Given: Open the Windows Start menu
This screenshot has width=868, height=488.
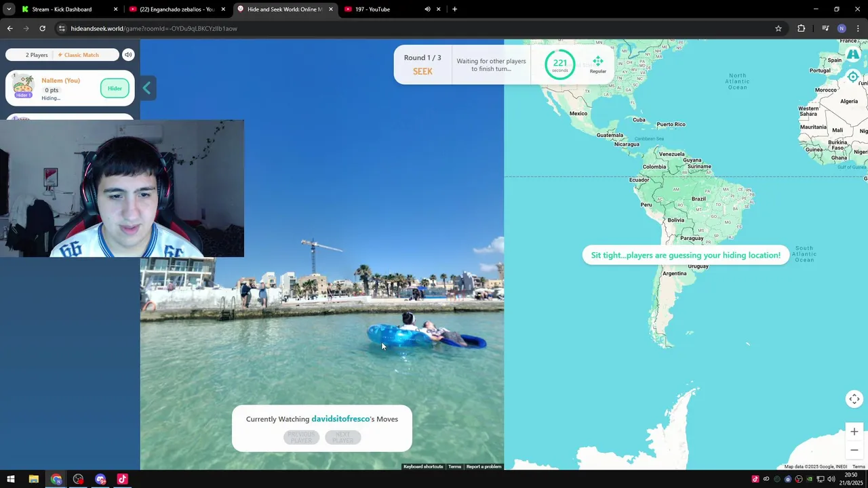Looking at the screenshot, I should click(x=11, y=479).
